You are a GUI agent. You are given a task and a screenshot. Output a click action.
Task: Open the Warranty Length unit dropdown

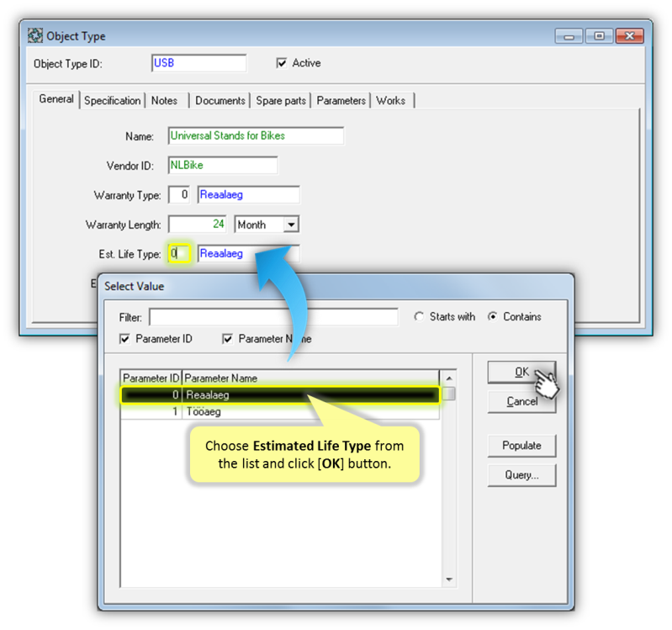(291, 225)
